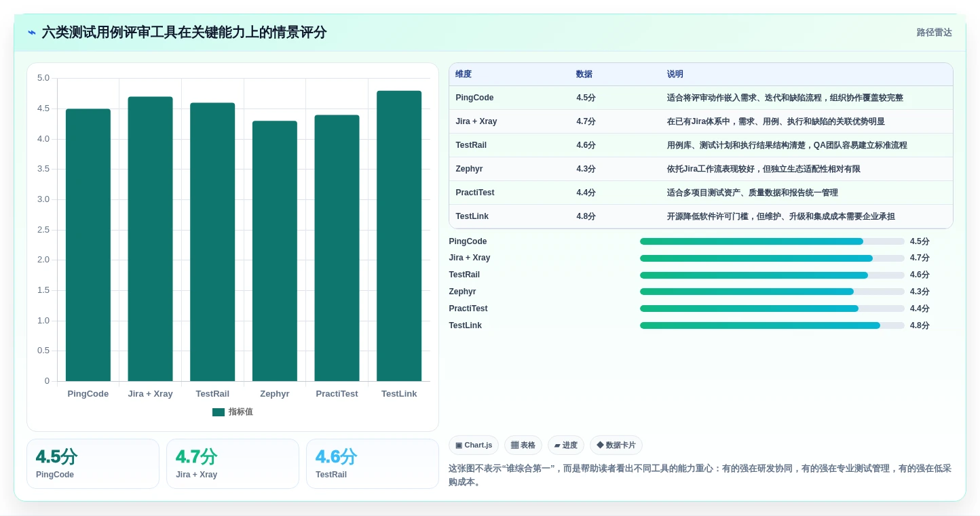This screenshot has height=516, width=980.
Task: Click the lightning icon beside the title
Action: [32, 33]
